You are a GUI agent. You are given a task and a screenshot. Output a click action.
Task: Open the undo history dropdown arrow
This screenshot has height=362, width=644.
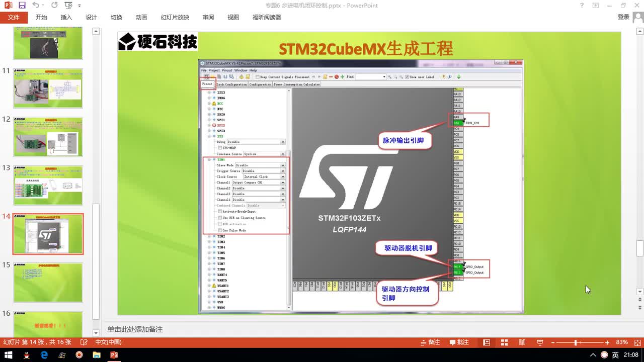click(44, 6)
